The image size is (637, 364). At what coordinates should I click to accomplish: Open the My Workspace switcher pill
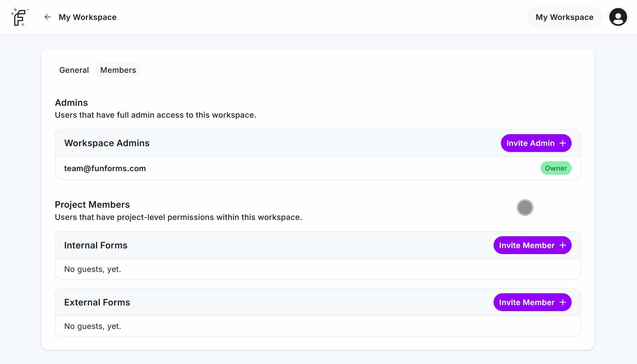coord(564,17)
